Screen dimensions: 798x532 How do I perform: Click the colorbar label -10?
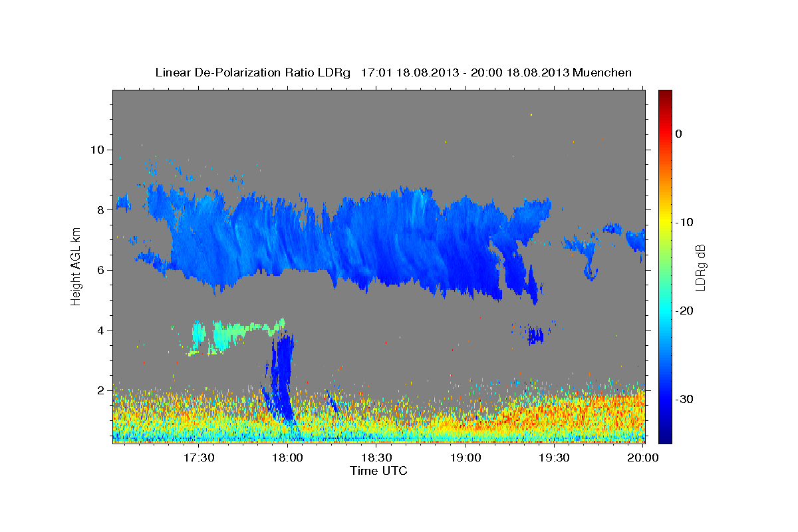[684, 222]
